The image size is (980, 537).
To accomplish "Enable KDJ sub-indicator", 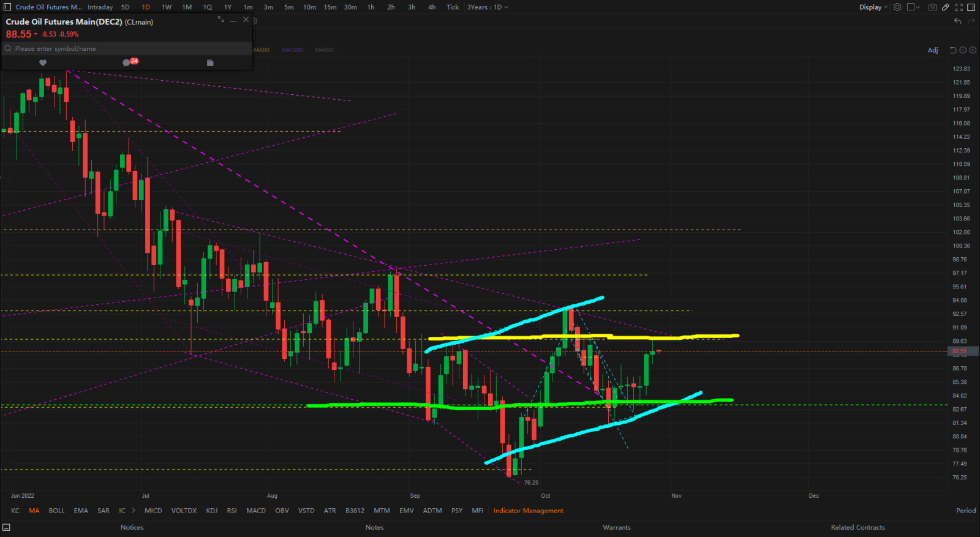I will tap(212, 511).
